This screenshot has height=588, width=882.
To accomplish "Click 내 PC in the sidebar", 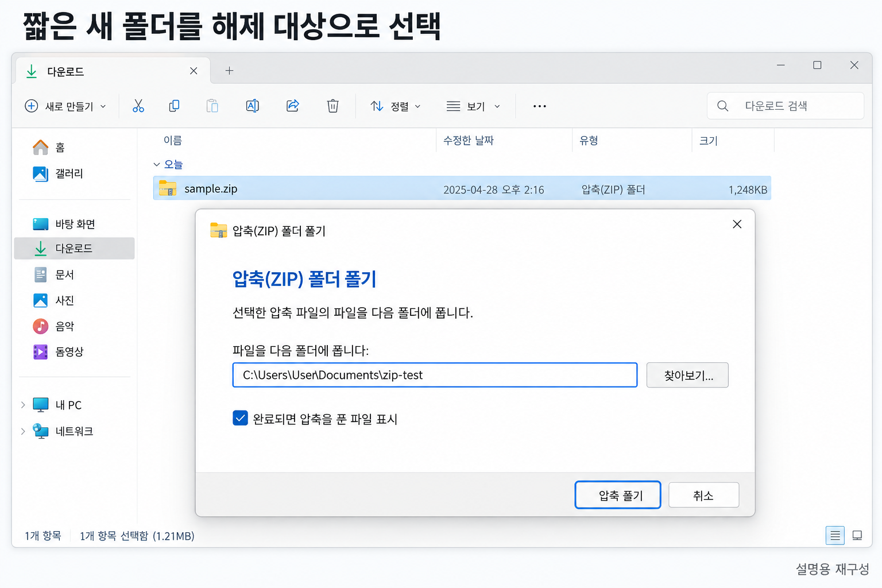I will 57,405.
